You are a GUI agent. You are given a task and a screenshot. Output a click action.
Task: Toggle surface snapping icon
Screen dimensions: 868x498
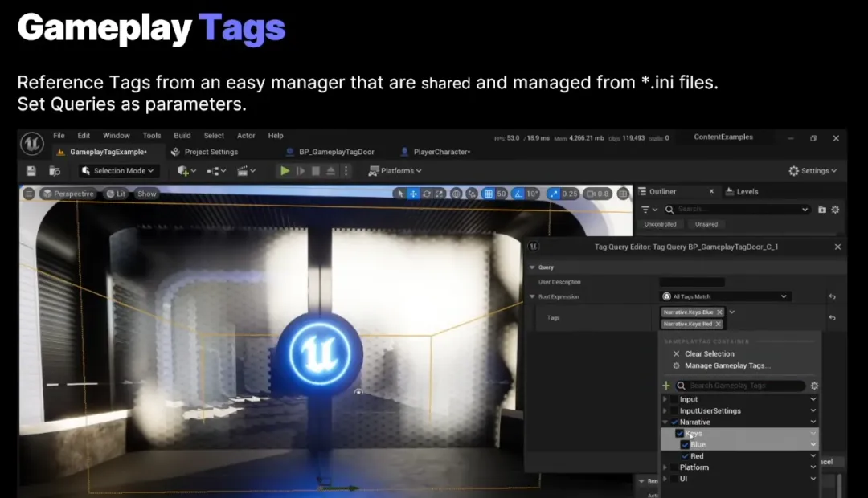point(472,194)
